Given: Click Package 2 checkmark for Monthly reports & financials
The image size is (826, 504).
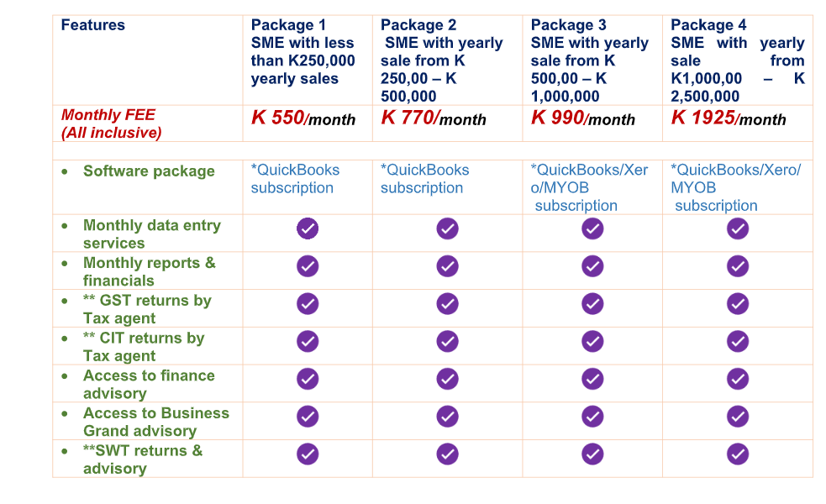Looking at the screenshot, I should 447,266.
